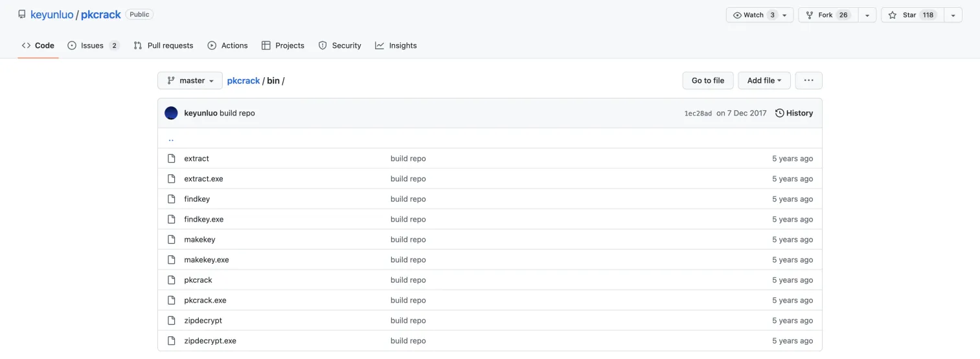Expand the Fork options dropdown arrow

tap(867, 15)
